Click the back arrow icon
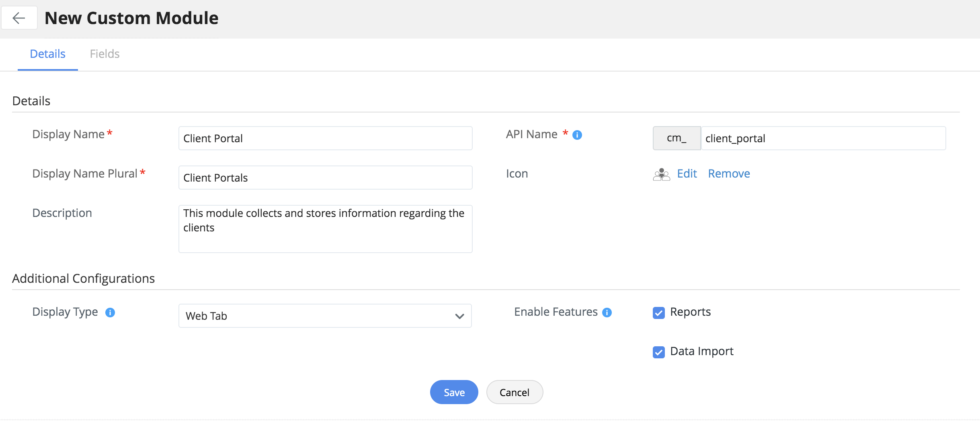The image size is (980, 421). point(19,18)
